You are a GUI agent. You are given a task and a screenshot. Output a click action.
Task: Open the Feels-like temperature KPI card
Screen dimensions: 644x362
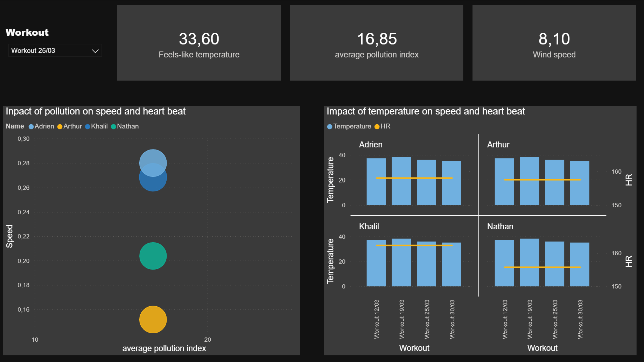tap(199, 43)
